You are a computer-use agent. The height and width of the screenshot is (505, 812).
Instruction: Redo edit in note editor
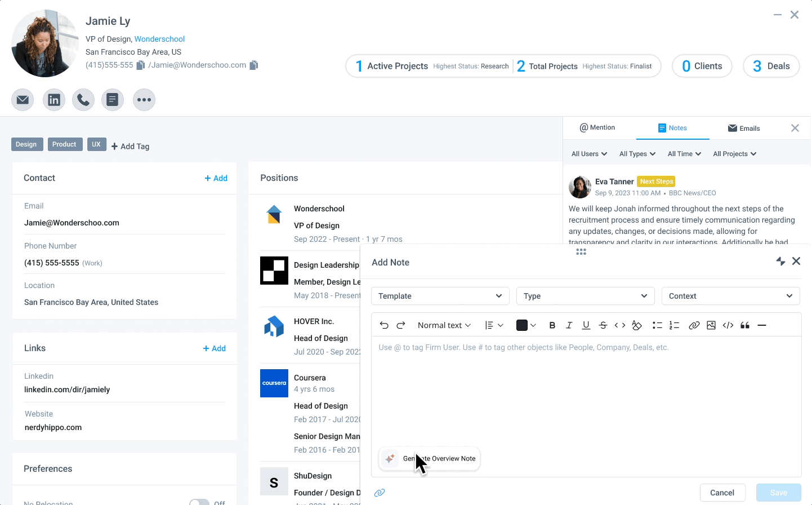(x=401, y=325)
